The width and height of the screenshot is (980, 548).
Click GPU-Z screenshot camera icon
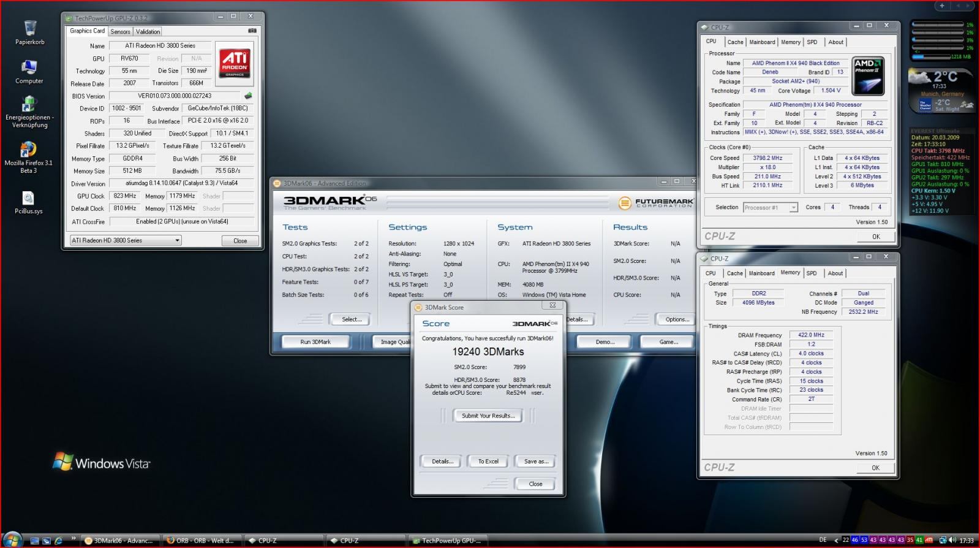(252, 31)
